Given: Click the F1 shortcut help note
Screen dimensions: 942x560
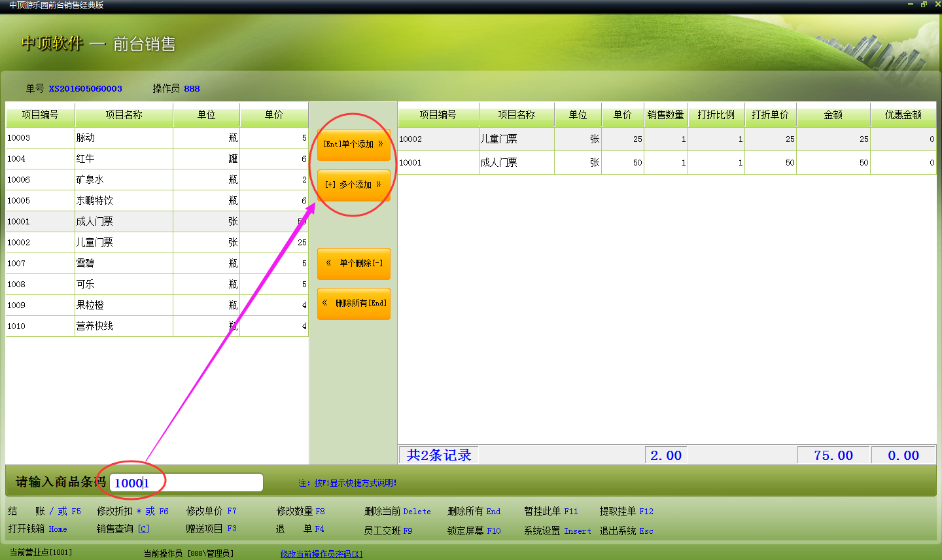Looking at the screenshot, I should [x=347, y=483].
